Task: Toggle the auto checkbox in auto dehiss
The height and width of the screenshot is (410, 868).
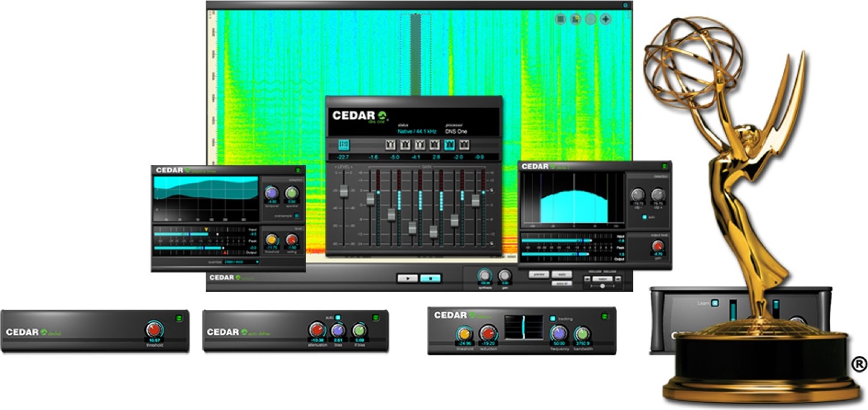Action: [x=338, y=317]
